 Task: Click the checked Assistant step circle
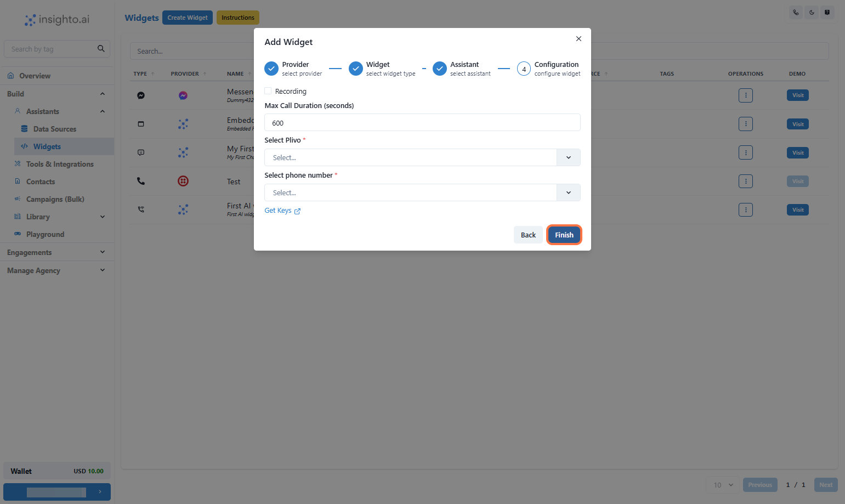coord(439,68)
